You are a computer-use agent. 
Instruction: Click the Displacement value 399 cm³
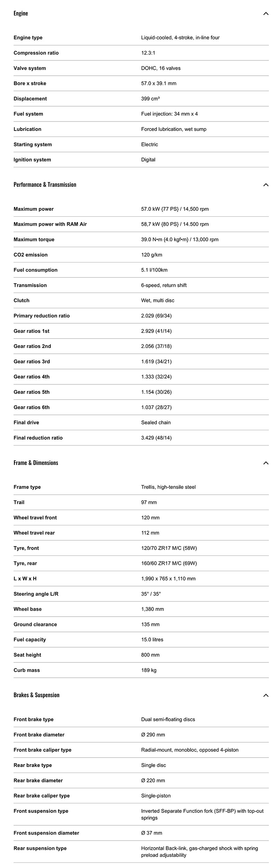pos(150,99)
